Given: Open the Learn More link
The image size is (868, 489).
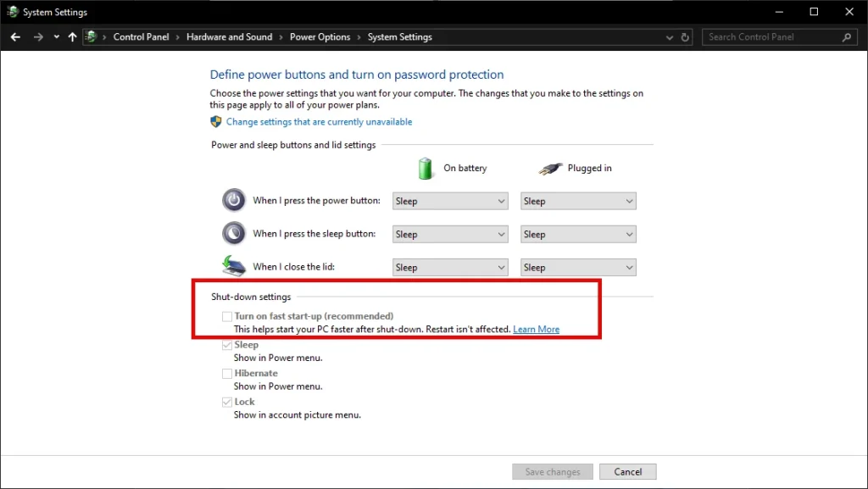Looking at the screenshot, I should click(536, 329).
